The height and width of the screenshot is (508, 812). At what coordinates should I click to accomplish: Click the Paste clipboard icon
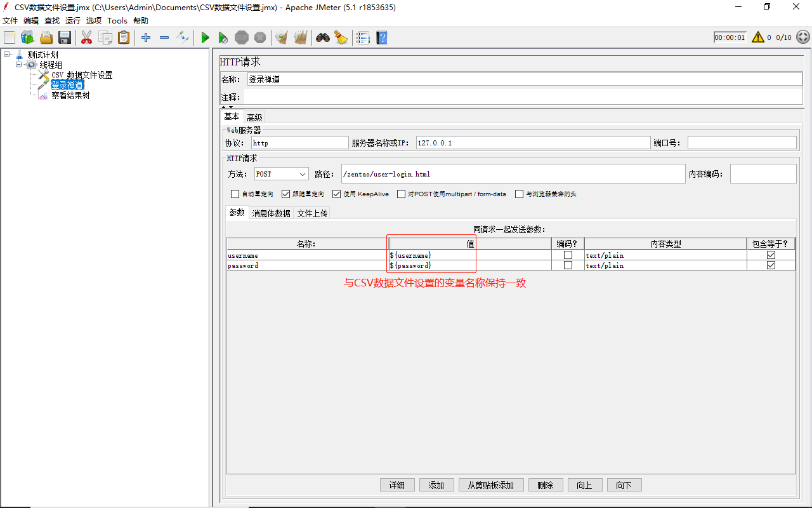pyautogui.click(x=124, y=37)
